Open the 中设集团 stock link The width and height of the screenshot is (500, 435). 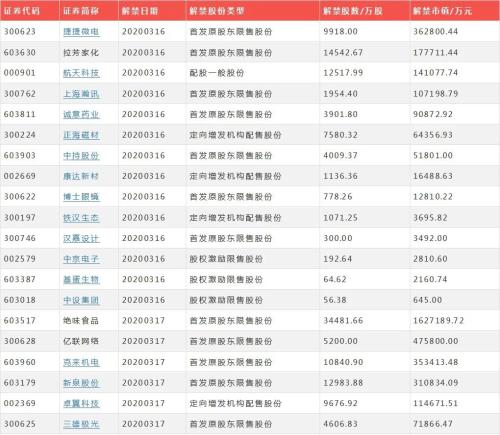point(81,300)
